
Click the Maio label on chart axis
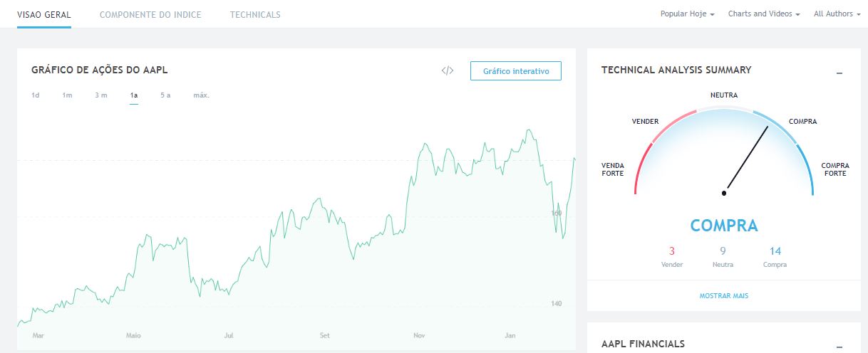coord(133,334)
